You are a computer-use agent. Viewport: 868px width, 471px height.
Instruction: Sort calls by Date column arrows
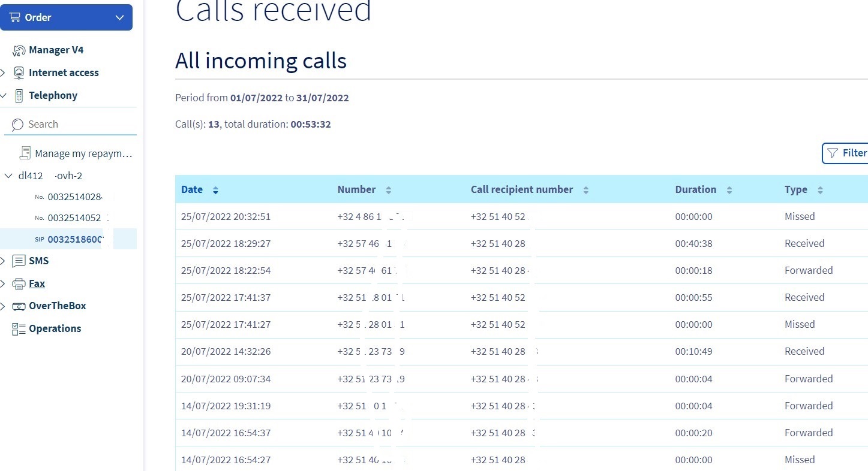pyautogui.click(x=215, y=190)
